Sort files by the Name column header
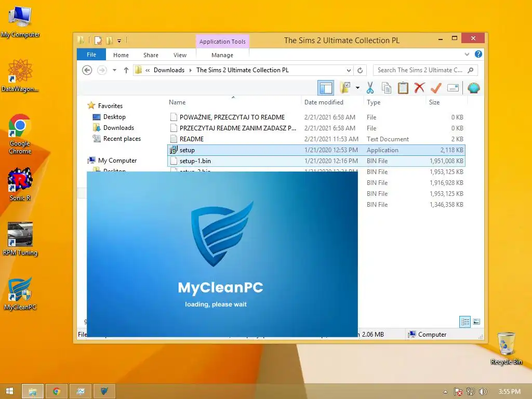 (x=177, y=102)
